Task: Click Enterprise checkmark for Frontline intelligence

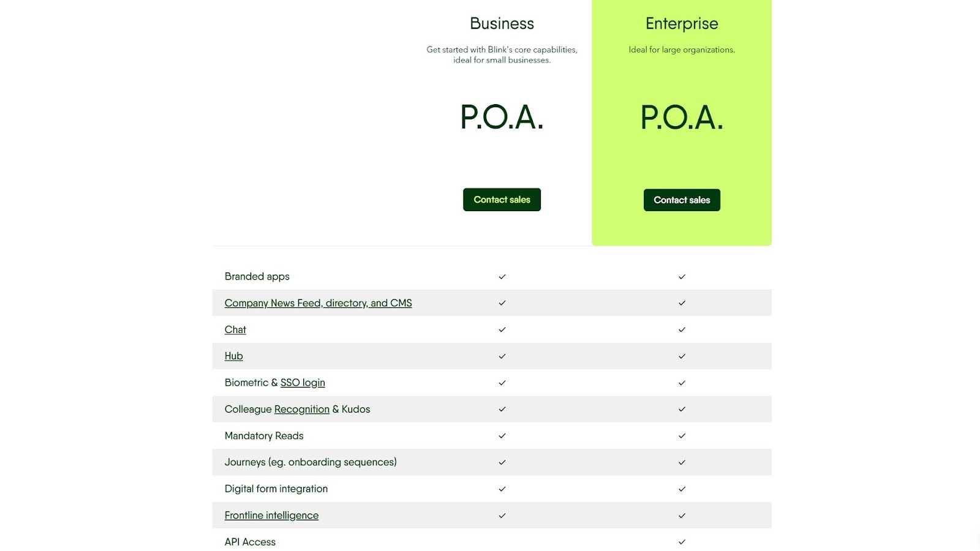Action: coord(682,515)
